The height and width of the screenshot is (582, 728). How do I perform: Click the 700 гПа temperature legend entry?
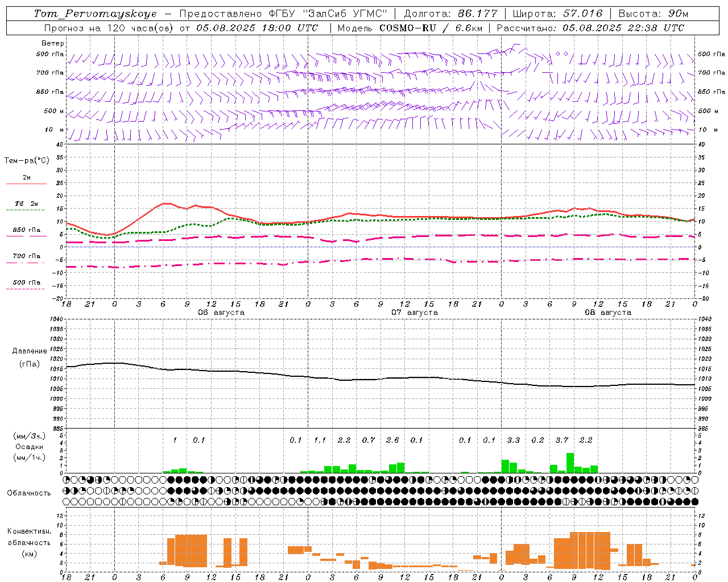(27, 256)
